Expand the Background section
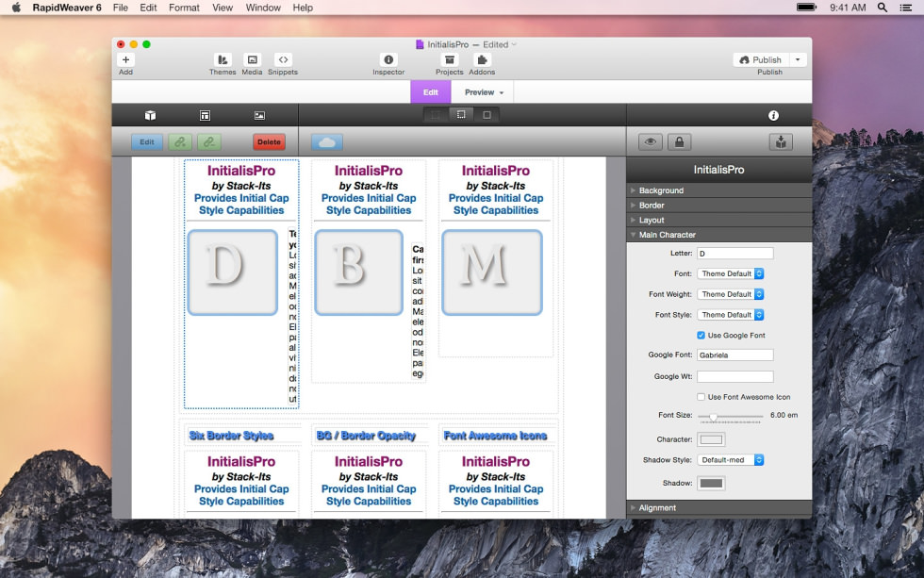The height and width of the screenshot is (578, 924). pyautogui.click(x=718, y=190)
